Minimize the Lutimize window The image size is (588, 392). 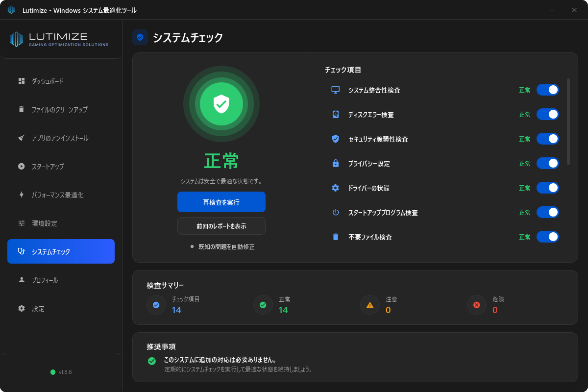point(552,10)
